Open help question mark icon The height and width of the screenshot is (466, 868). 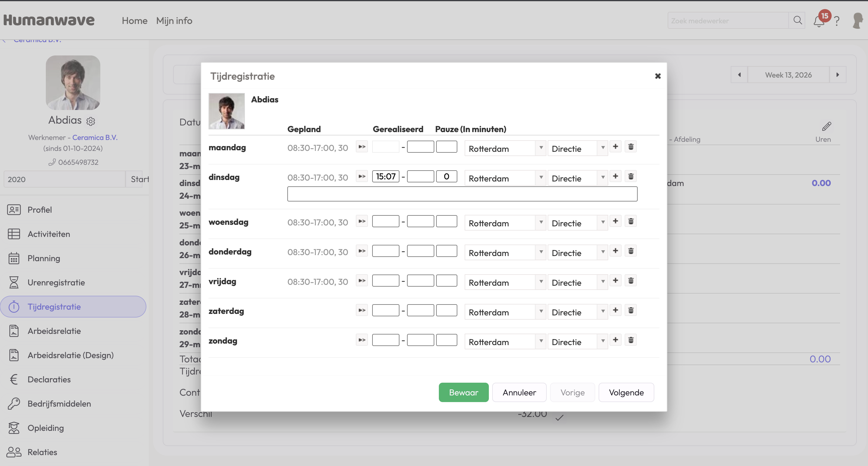pyautogui.click(x=837, y=21)
